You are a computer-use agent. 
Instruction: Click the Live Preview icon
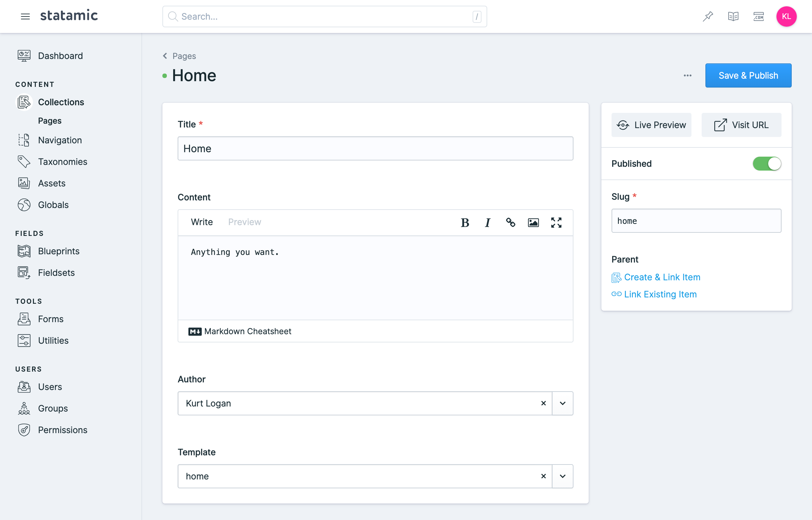pos(623,124)
